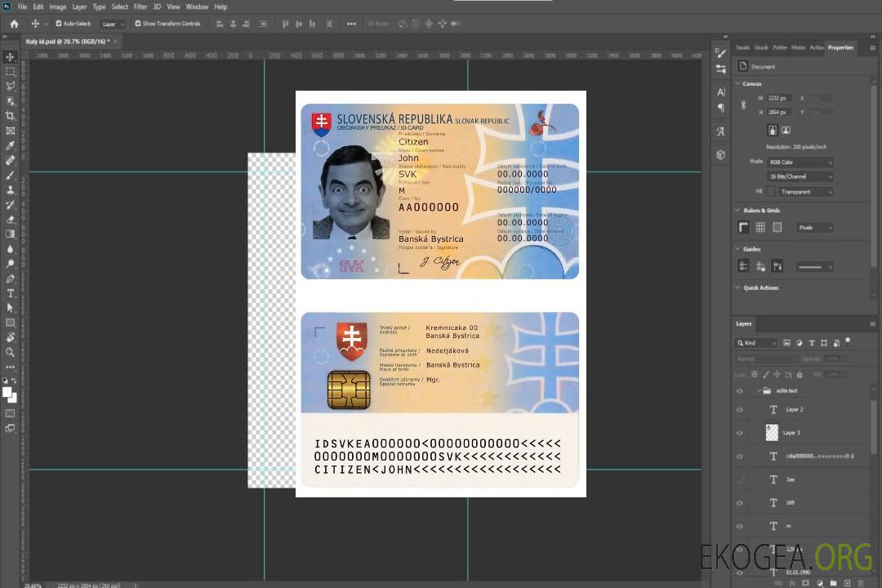Viewport: 882px width, 588px height.
Task: Collapse the Canvas section
Action: click(737, 83)
